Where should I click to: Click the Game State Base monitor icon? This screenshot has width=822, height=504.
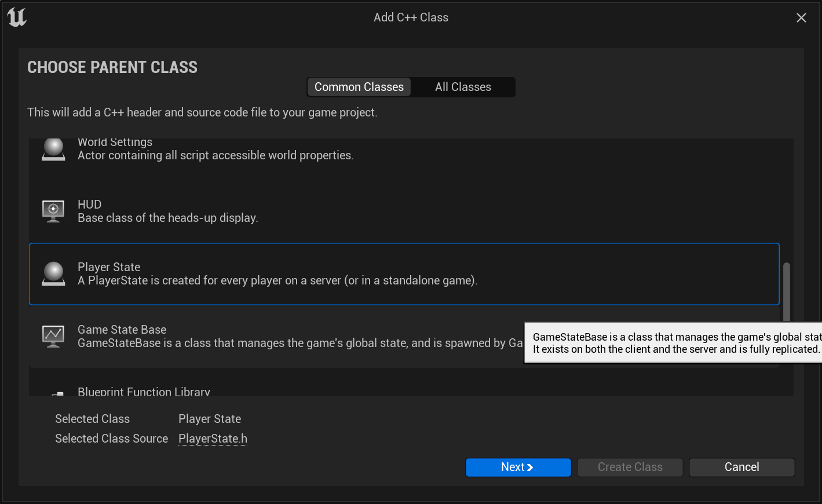[x=53, y=337]
